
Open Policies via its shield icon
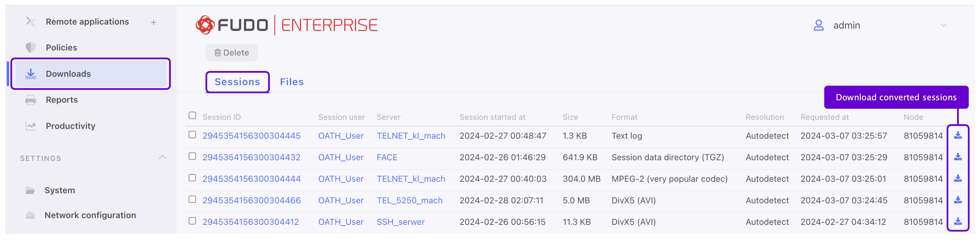coord(31,47)
